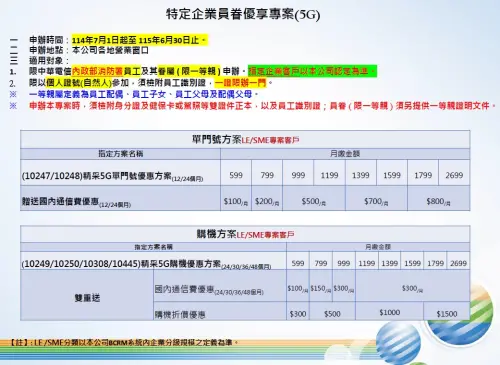Click the table header "購機方案LE/SME專案客戶"
The height and width of the screenshot is (365, 500).
[245, 234]
